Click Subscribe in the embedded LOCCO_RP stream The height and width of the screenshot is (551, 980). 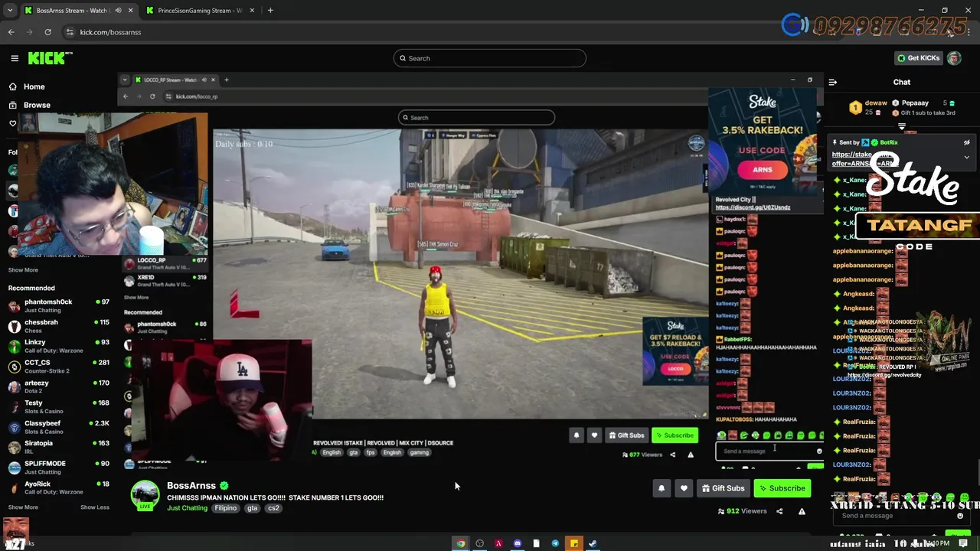[x=675, y=435]
